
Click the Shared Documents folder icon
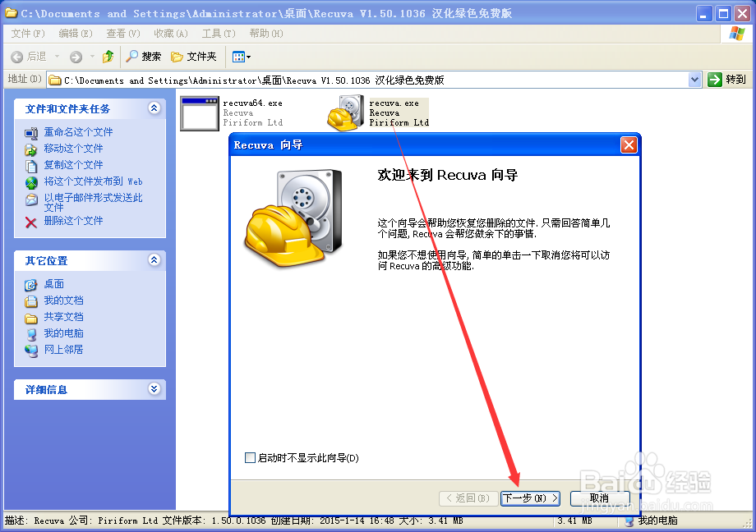click(31, 319)
